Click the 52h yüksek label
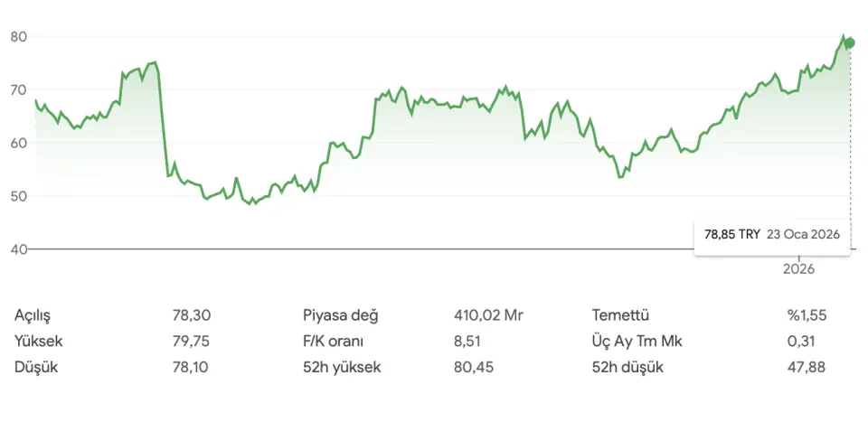Image resolution: width=868 pixels, height=441 pixels. [342, 367]
